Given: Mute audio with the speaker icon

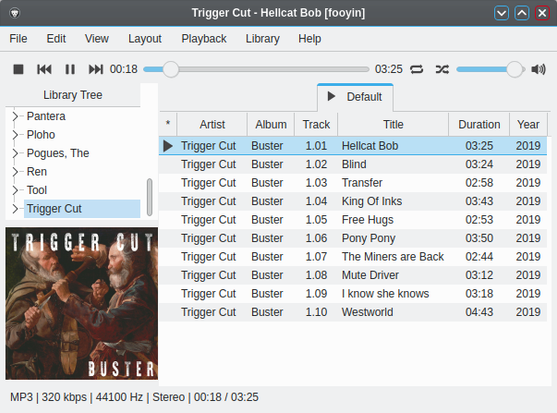Looking at the screenshot, I should [538, 69].
